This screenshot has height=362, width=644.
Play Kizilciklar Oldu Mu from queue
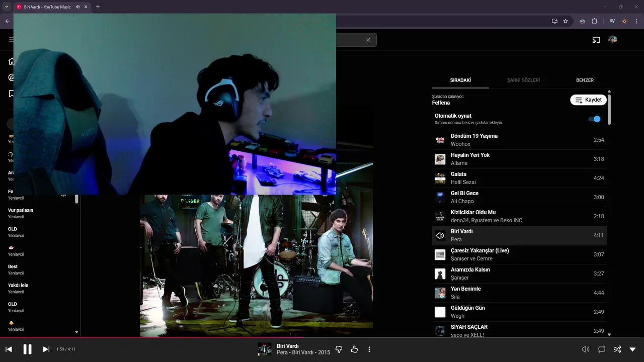[519, 216]
